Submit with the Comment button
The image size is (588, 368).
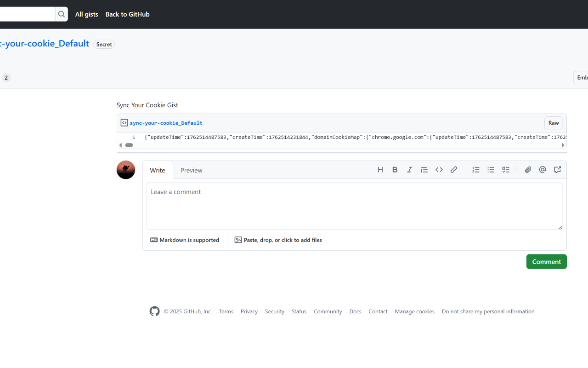coord(547,262)
